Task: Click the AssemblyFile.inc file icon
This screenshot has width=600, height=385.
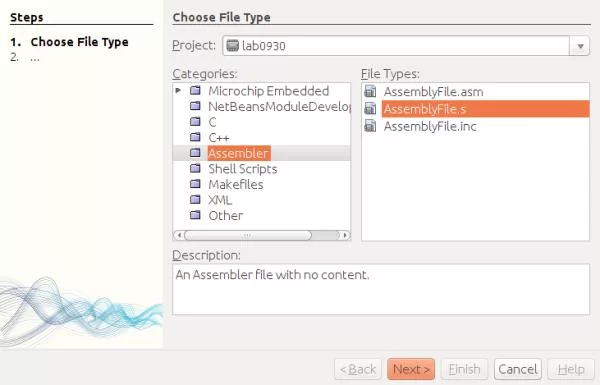Action: tap(370, 126)
